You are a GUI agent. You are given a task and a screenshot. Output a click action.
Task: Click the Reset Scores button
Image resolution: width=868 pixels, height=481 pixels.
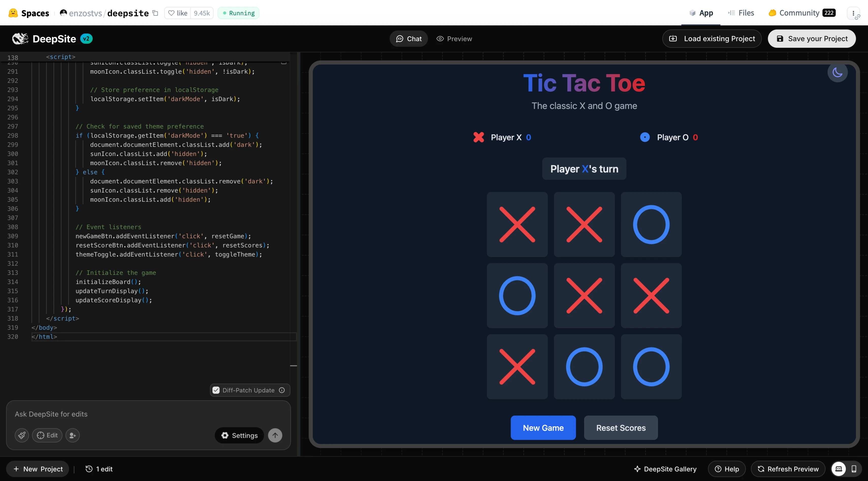tap(621, 428)
